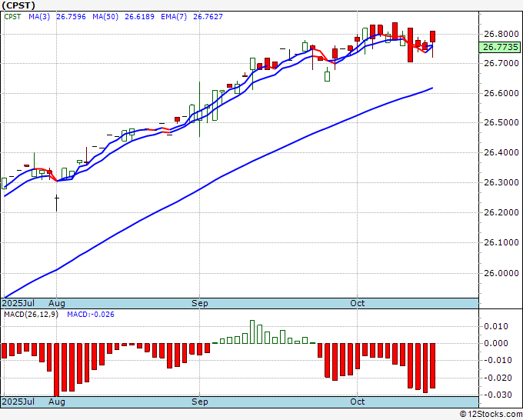Click the black doji candle below Aug 1
523x420 pixels.
[57, 202]
